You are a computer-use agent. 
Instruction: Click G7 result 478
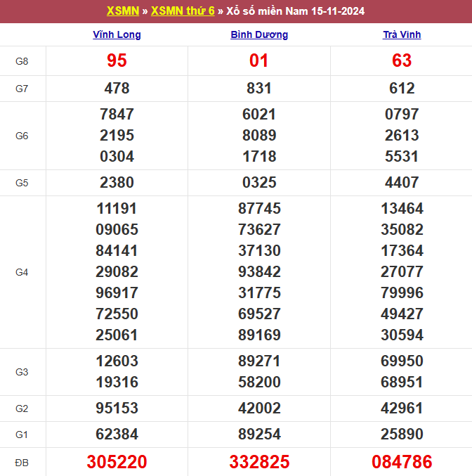117,89
